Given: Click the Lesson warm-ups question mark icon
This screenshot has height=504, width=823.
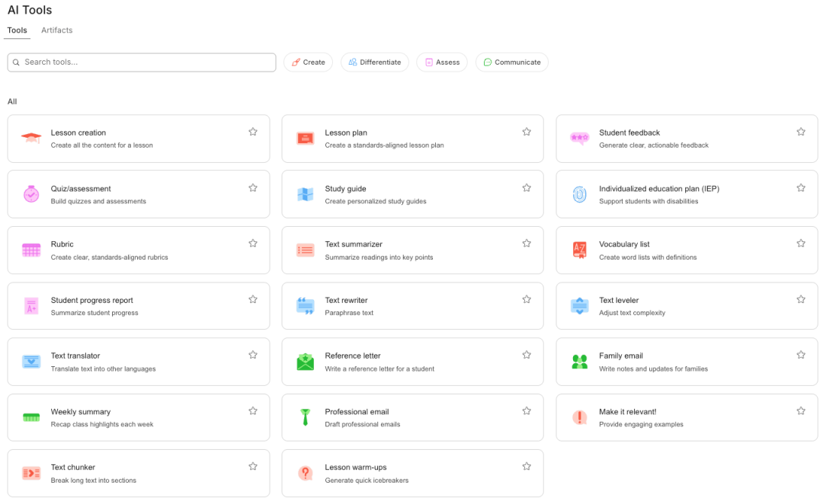Looking at the screenshot, I should coord(305,473).
